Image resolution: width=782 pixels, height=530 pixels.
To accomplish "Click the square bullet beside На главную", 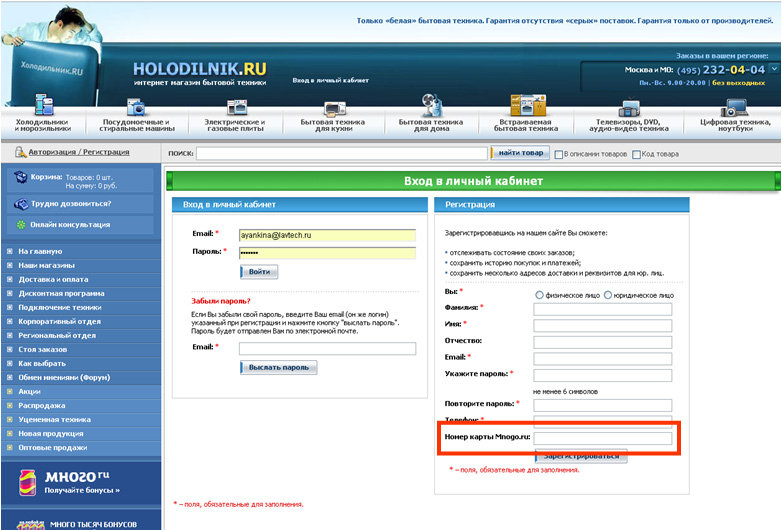I will (9, 251).
